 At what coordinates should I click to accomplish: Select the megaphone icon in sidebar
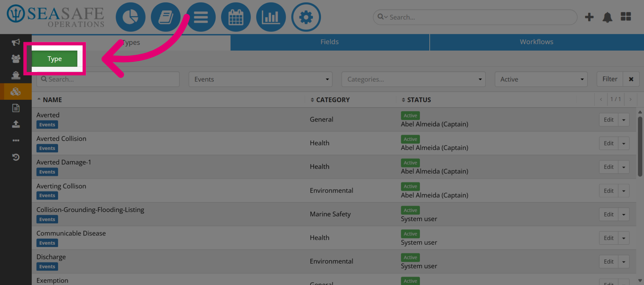click(16, 42)
